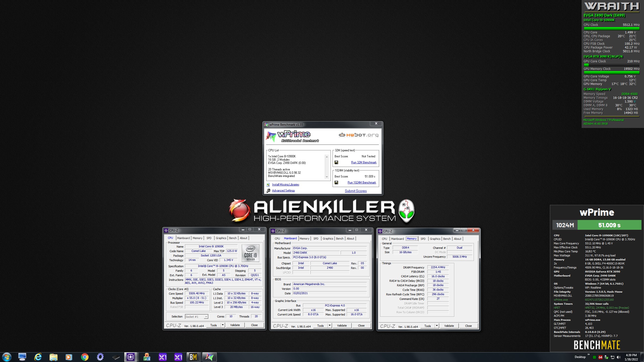Switch to CPU-Z via its purple taskbar icon
This screenshot has width=644, height=362.
(x=131, y=357)
